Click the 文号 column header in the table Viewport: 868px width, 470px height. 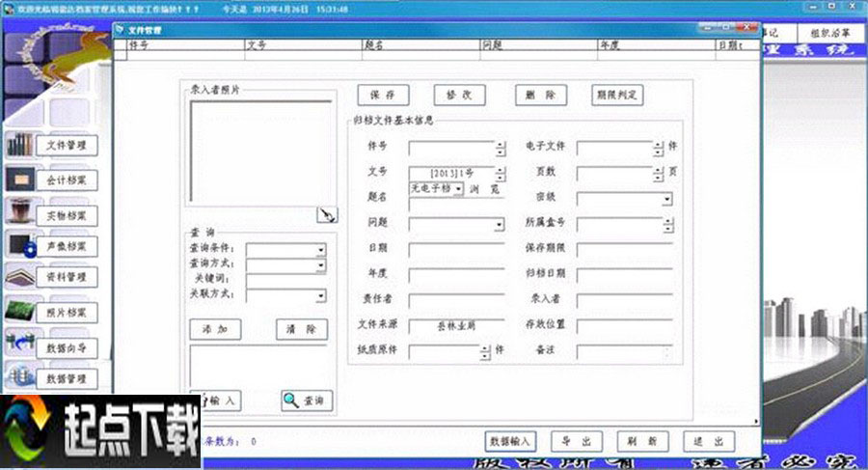pyautogui.click(x=304, y=45)
